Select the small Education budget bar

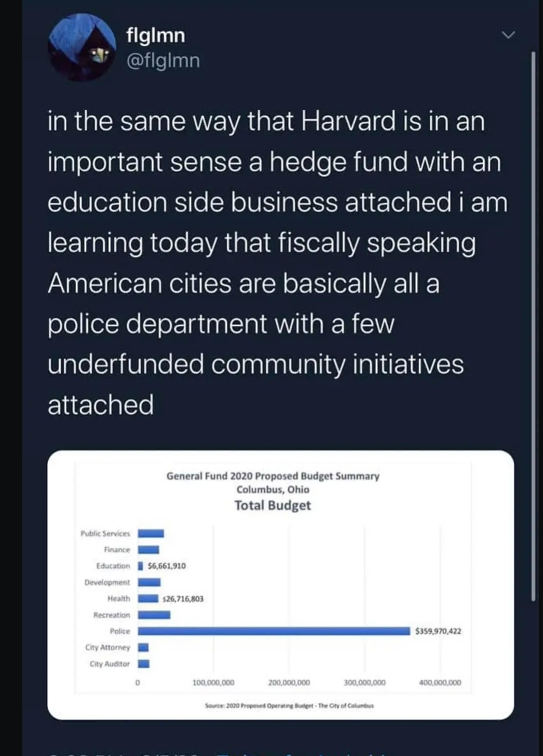(x=140, y=566)
